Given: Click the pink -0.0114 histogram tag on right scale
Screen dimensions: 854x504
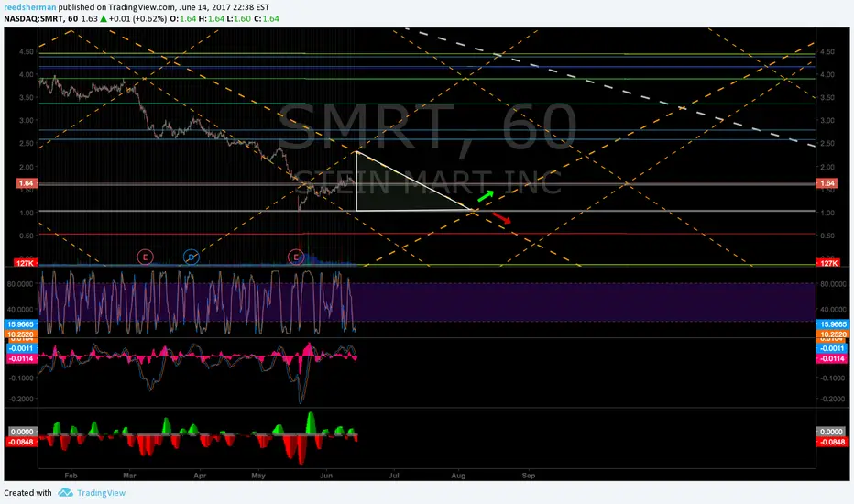Looking at the screenshot, I should tap(832, 358).
